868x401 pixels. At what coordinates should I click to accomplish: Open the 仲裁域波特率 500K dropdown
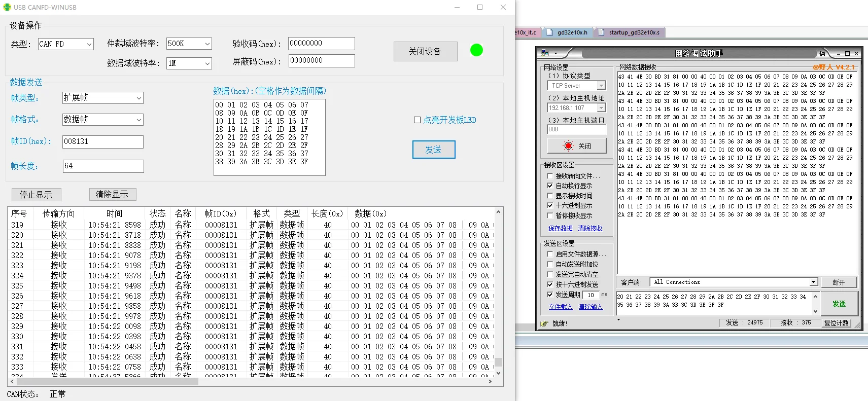click(x=189, y=44)
